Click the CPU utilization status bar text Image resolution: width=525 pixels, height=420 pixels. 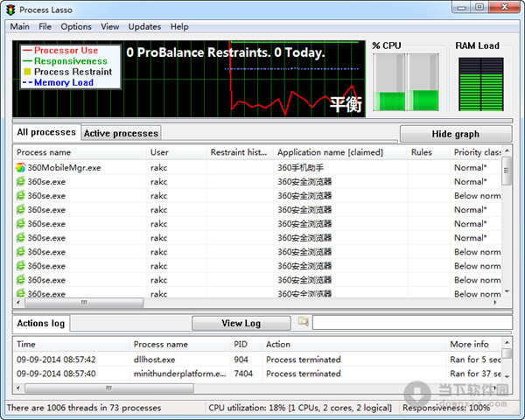[x=300, y=408]
